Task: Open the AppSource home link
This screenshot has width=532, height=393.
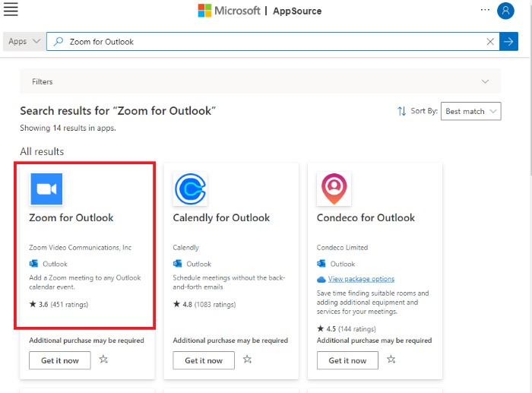Action: pyautogui.click(x=297, y=11)
